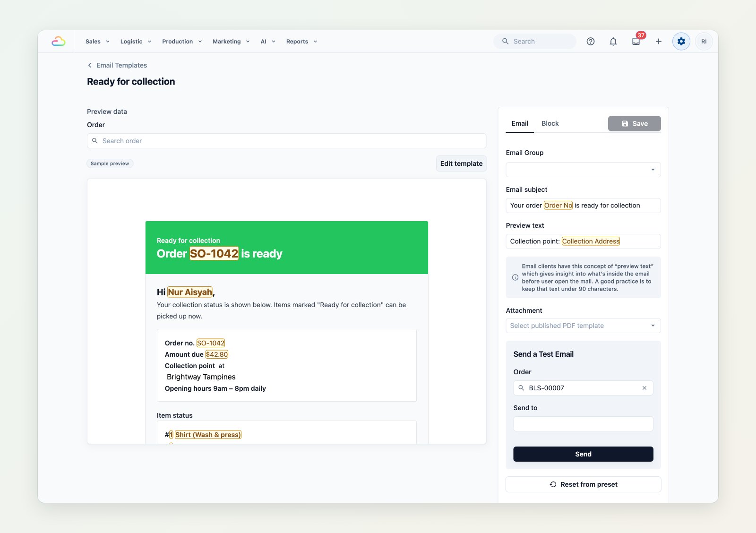Click Reset from preset

pos(583,484)
